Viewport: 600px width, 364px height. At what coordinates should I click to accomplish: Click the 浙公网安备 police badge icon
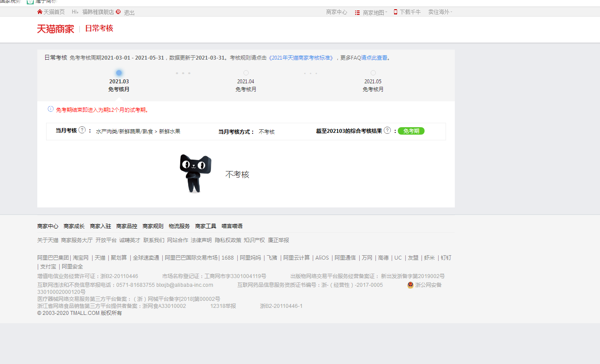coord(411,285)
